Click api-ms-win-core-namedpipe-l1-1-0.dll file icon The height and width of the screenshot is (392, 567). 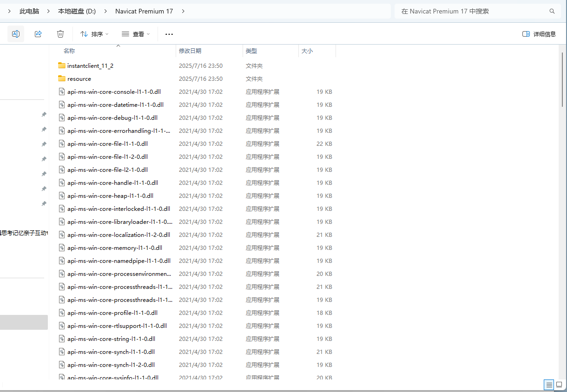[x=62, y=261]
